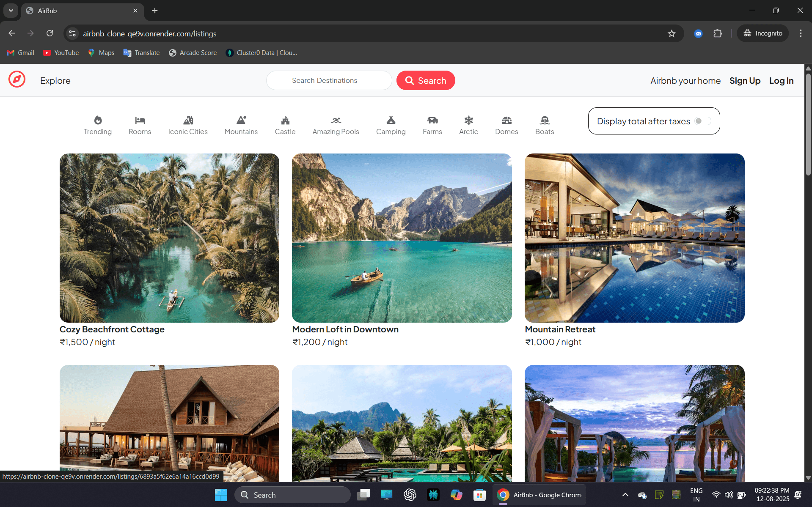The image size is (812, 507).
Task: Go to the Sign Up page
Action: (x=744, y=81)
